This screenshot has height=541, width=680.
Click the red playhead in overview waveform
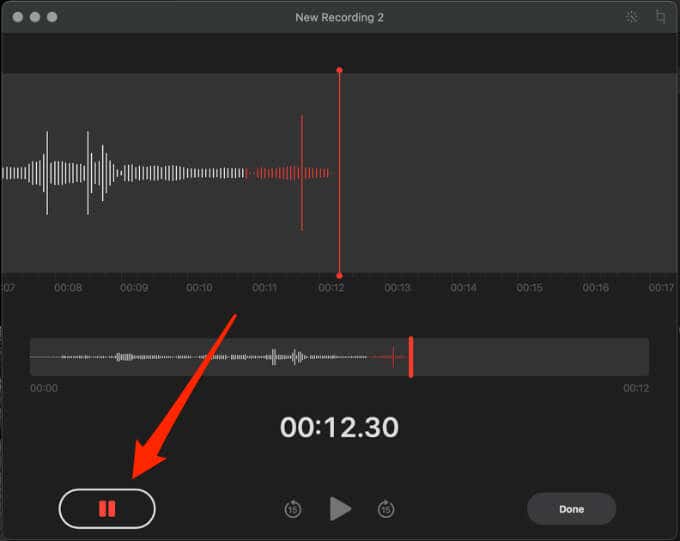(411, 357)
